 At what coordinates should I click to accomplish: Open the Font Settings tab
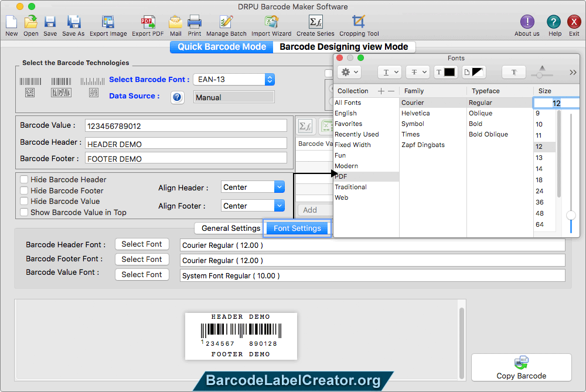(297, 228)
